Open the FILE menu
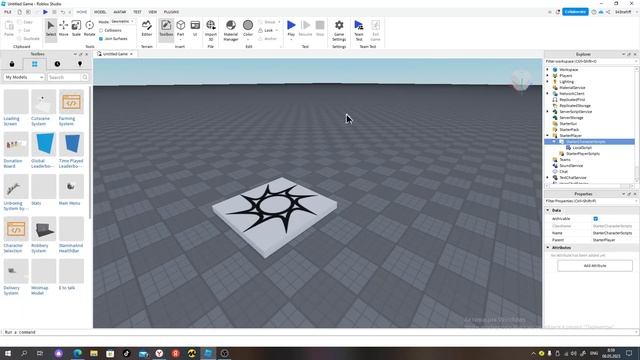This screenshot has height=360, width=640. (x=7, y=12)
